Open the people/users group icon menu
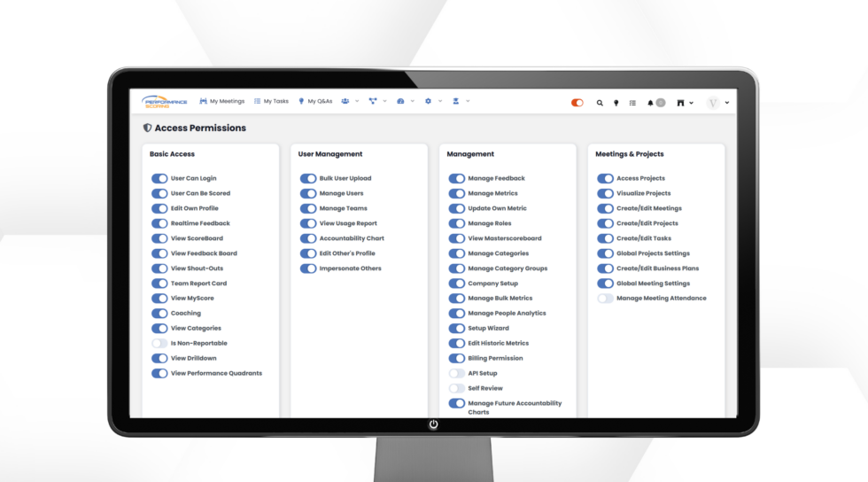Viewport: 868px width, 482px height. tap(345, 101)
